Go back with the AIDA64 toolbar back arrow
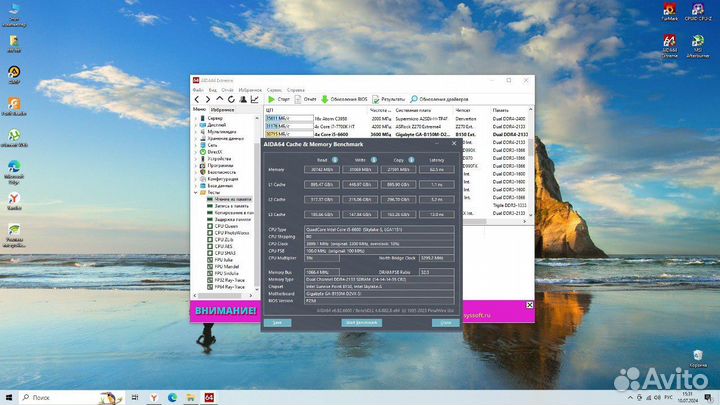 (197, 99)
